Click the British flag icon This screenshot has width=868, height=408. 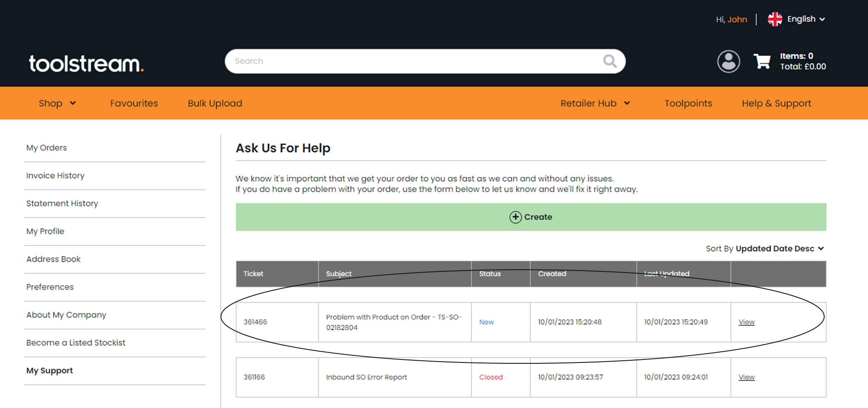pyautogui.click(x=774, y=19)
